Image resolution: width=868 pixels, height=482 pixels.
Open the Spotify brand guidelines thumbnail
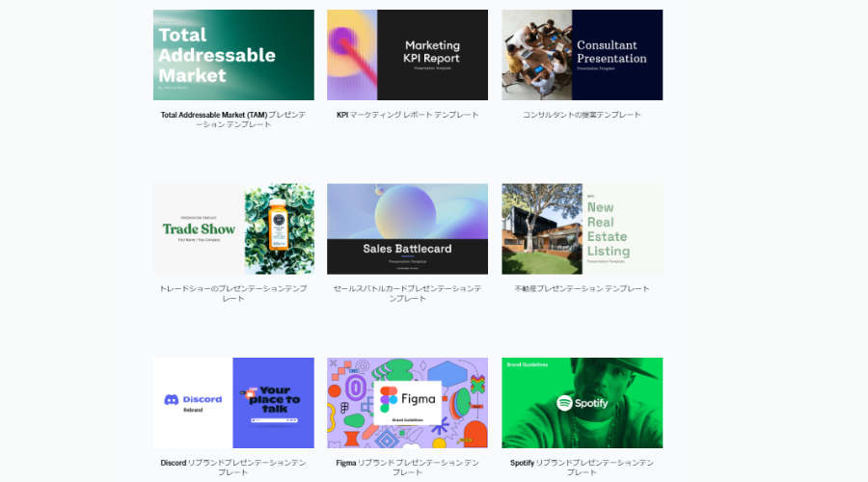(x=582, y=403)
